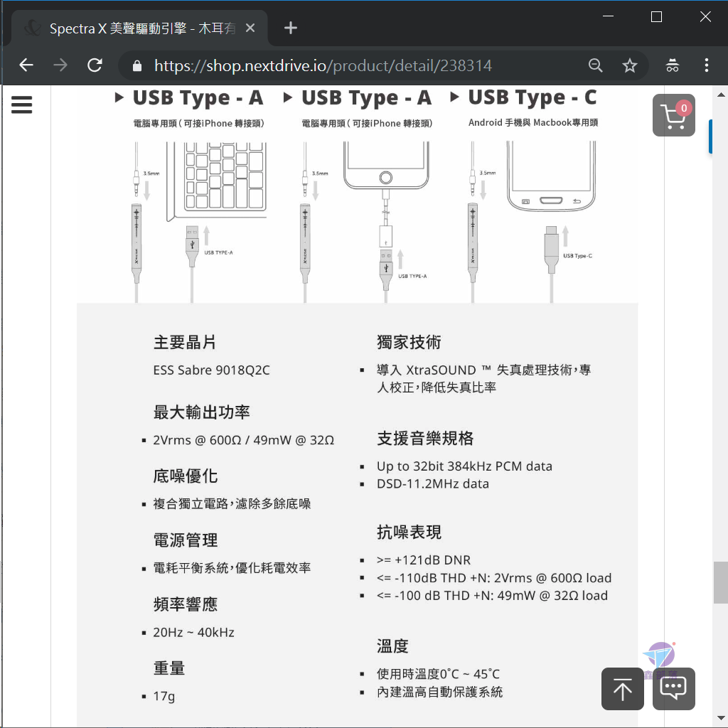Click the Android 手機與 Macbook專用頭 caption
Screen dimensions: 728x728
point(533,122)
